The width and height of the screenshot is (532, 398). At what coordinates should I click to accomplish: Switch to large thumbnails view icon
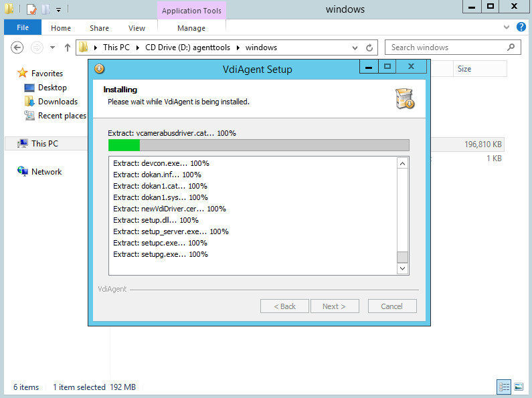pos(519,387)
